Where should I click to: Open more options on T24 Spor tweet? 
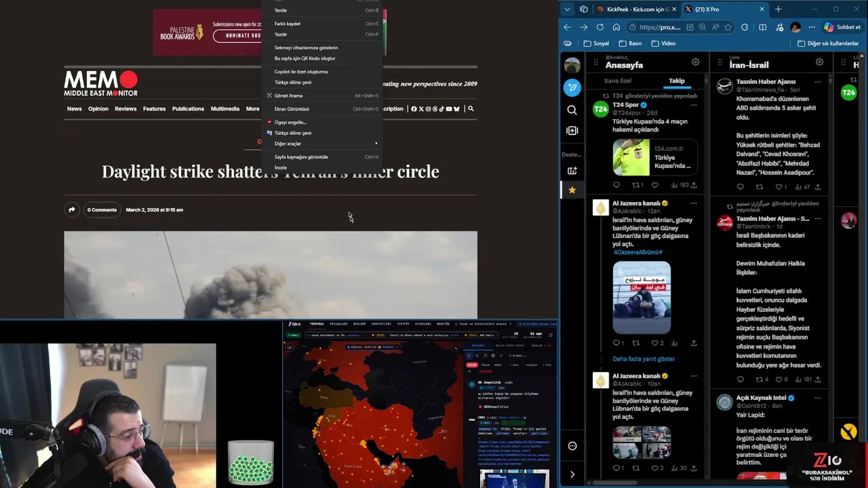693,105
